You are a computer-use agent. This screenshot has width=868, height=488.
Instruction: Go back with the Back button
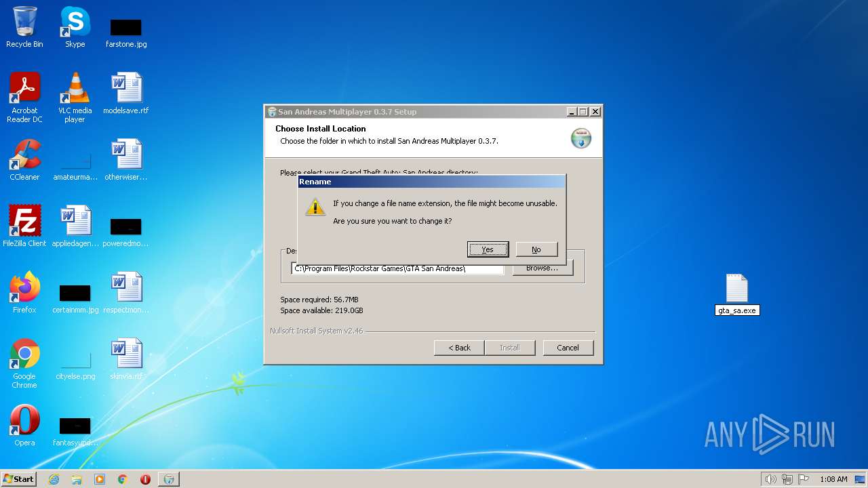(x=459, y=348)
